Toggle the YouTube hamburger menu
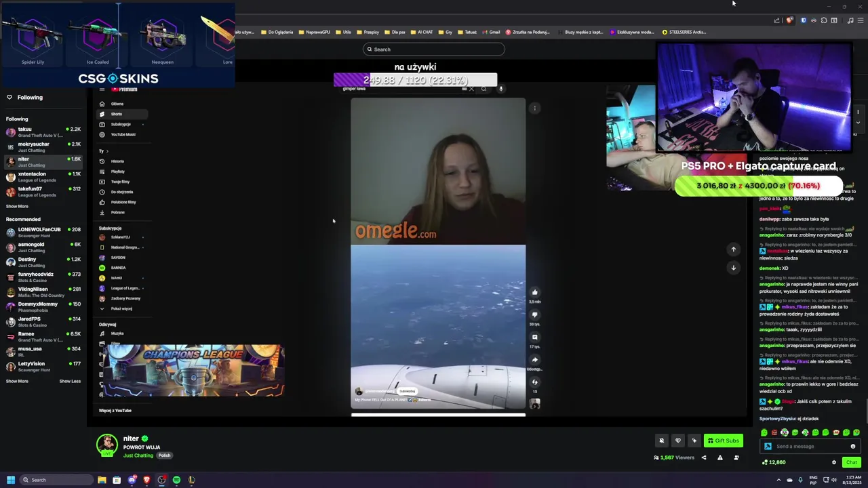This screenshot has width=868, height=488. [102, 89]
